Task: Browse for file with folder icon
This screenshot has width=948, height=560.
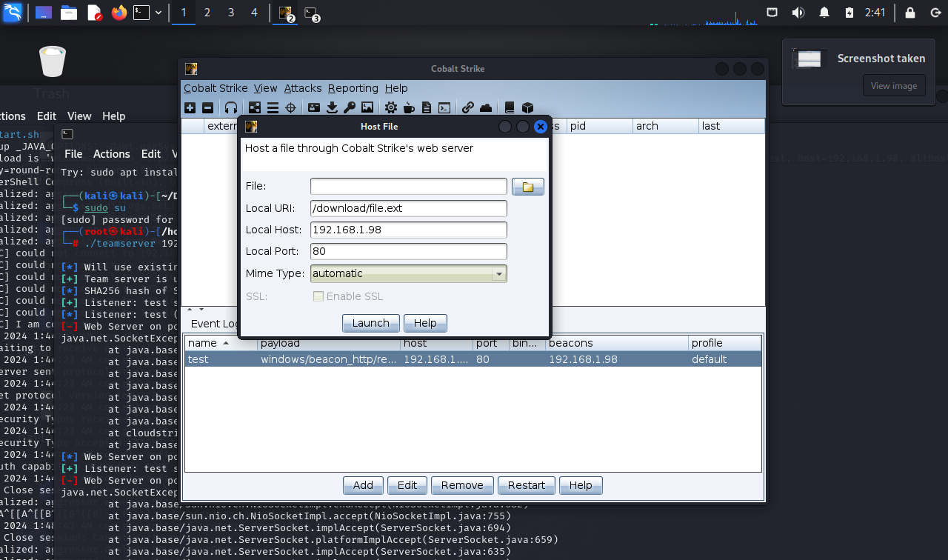Action: coord(528,187)
